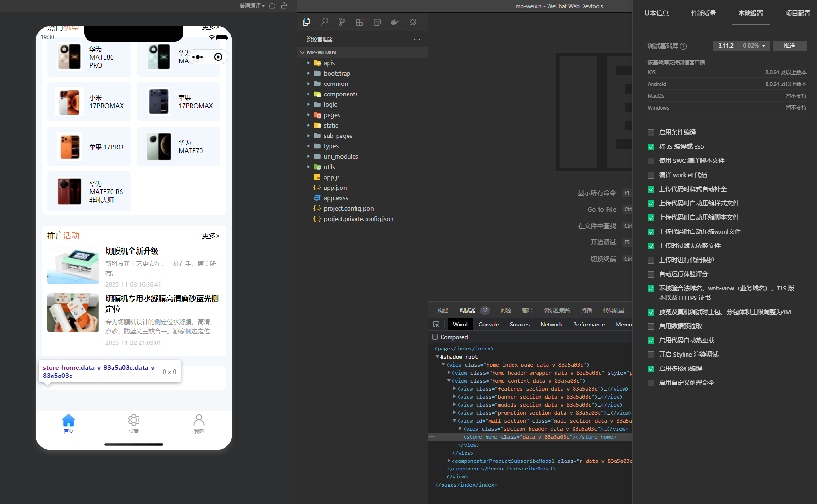The width and height of the screenshot is (817, 504).
Task: Activate the element inspector picker icon
Action: coord(436,325)
